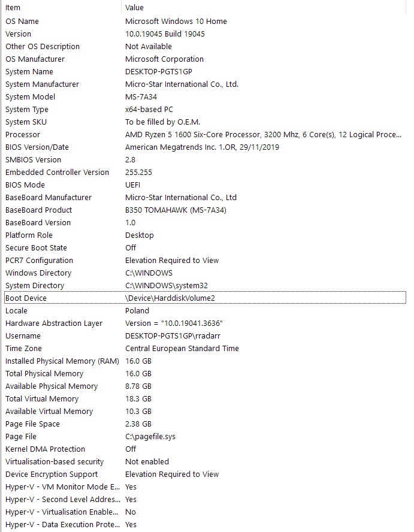
Task: Click the Installed Physical Memory (RAM) label
Action: pos(62,361)
